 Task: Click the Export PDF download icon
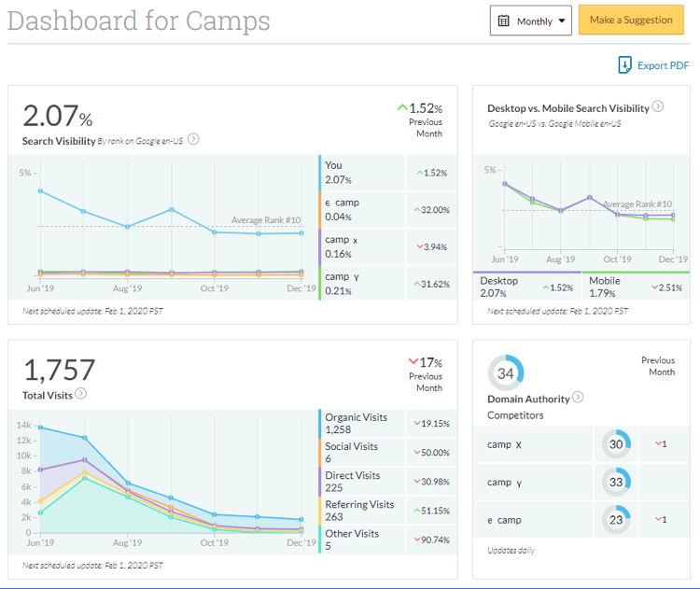point(625,65)
